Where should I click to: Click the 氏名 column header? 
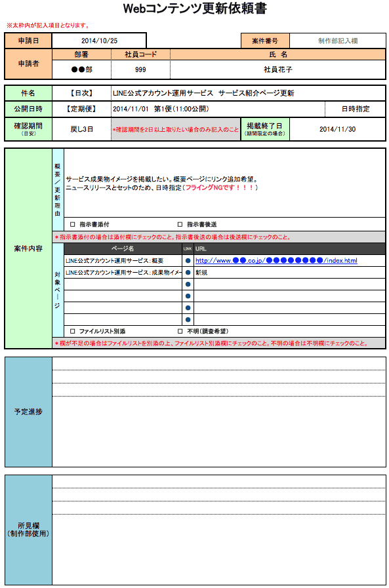[x=278, y=55]
